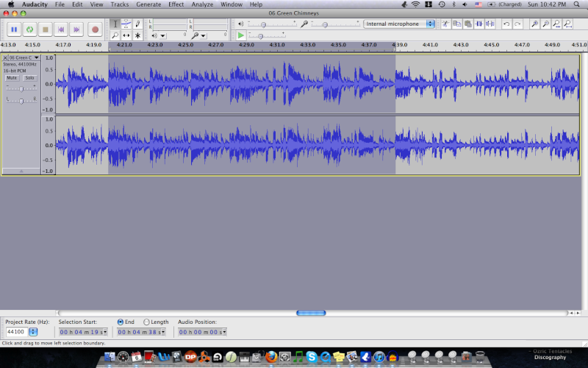Open Selection Start time format dropdown

click(105, 332)
